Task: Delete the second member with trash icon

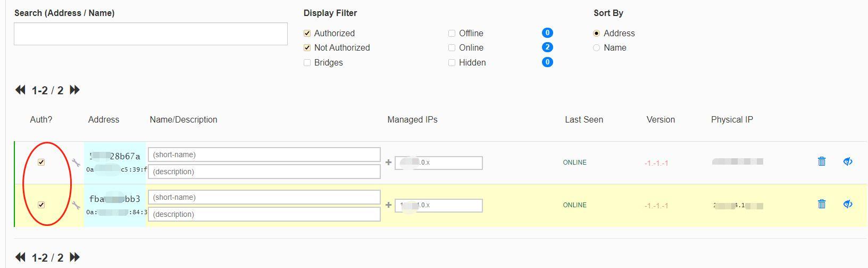Action: click(x=822, y=204)
